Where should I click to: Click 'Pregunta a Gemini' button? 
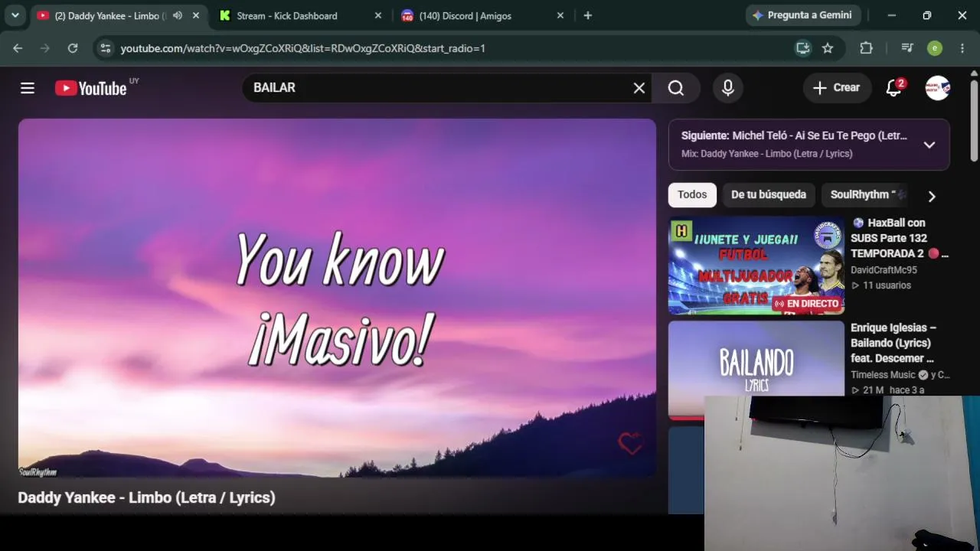[803, 15]
